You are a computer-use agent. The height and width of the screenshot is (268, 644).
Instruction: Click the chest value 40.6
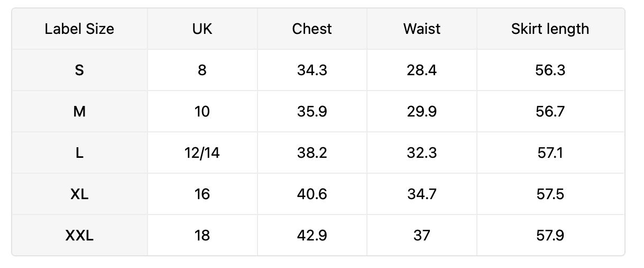(x=312, y=194)
